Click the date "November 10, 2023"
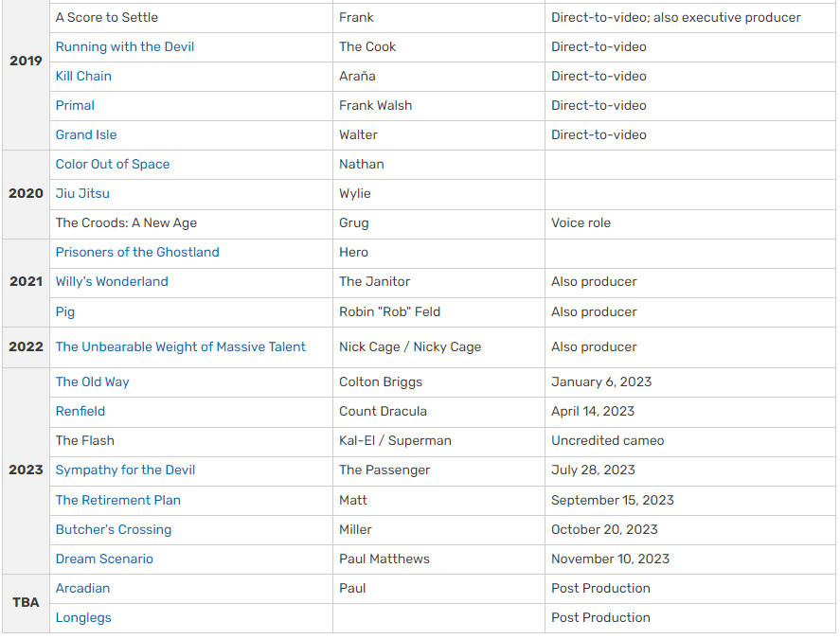Viewport: 840px width, 639px height. point(611,559)
